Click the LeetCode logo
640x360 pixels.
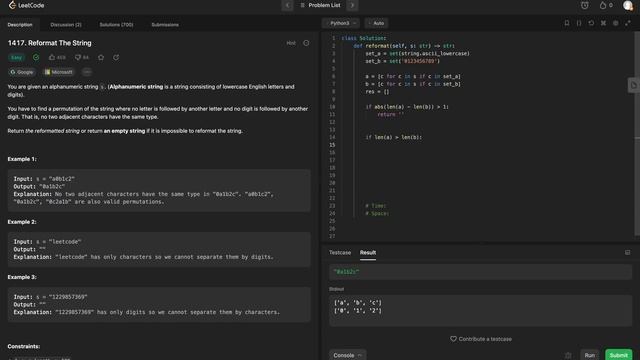pyautogui.click(x=26, y=5)
